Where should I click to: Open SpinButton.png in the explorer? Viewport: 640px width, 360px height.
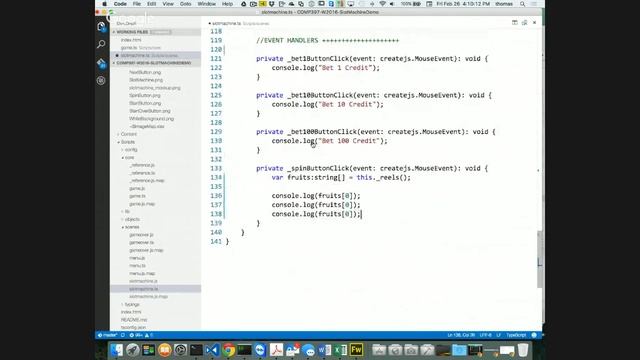(x=145, y=96)
